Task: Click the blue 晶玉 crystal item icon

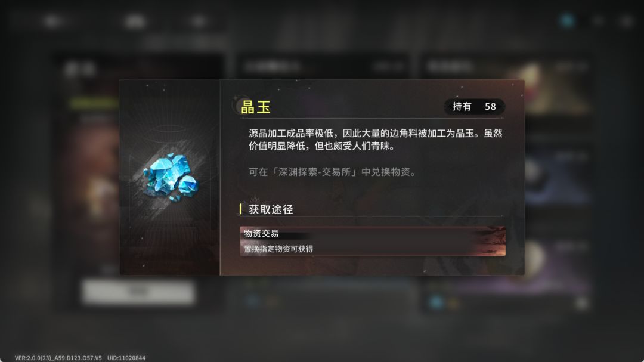Action: (x=171, y=177)
